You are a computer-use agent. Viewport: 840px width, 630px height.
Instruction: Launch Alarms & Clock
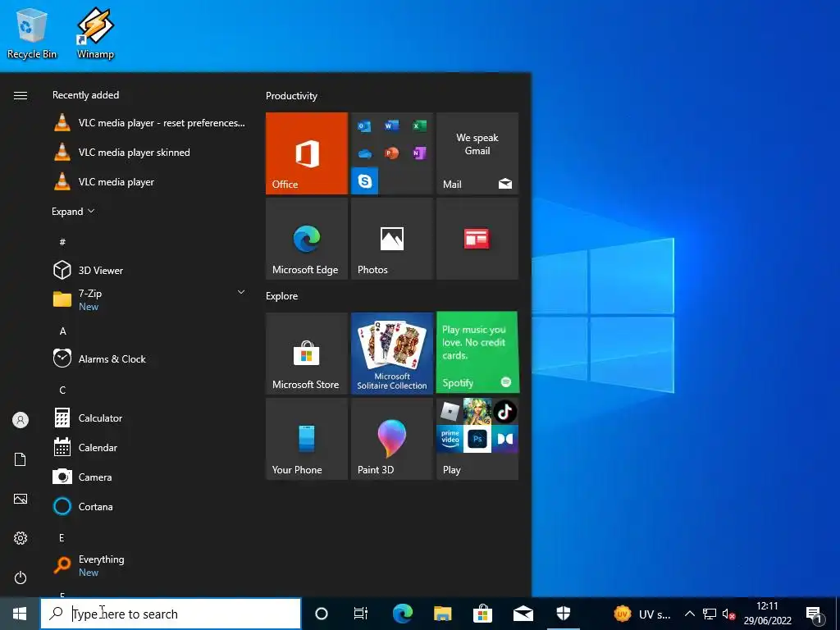tap(149, 359)
